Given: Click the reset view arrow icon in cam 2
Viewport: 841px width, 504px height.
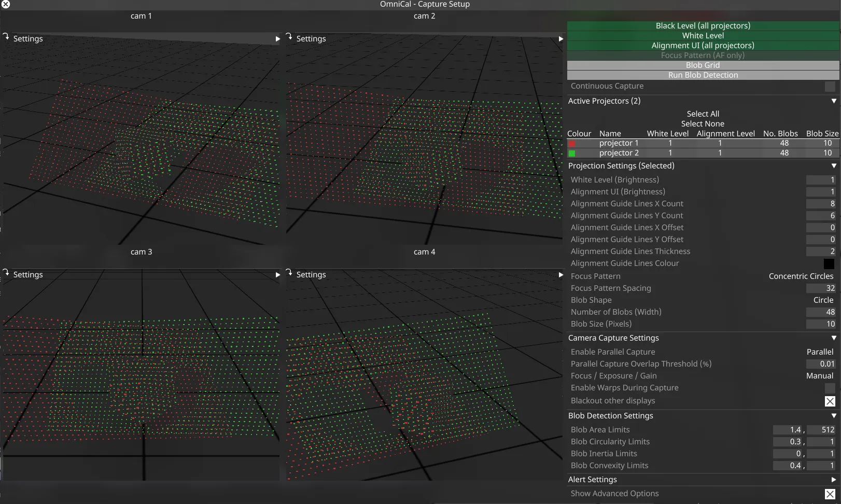Looking at the screenshot, I should (x=289, y=37).
